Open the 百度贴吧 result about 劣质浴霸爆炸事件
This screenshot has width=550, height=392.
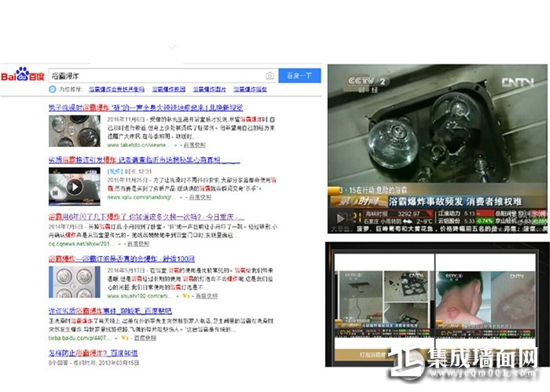point(110,310)
